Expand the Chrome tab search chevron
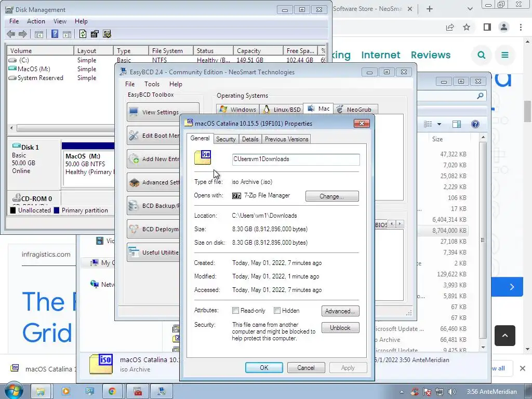The height and width of the screenshot is (399, 532). pos(470,9)
